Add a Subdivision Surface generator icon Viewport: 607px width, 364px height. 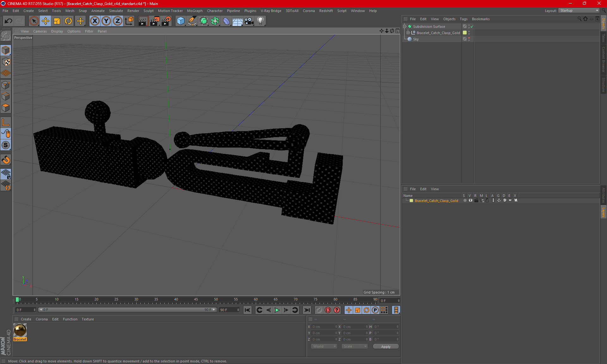tap(204, 21)
